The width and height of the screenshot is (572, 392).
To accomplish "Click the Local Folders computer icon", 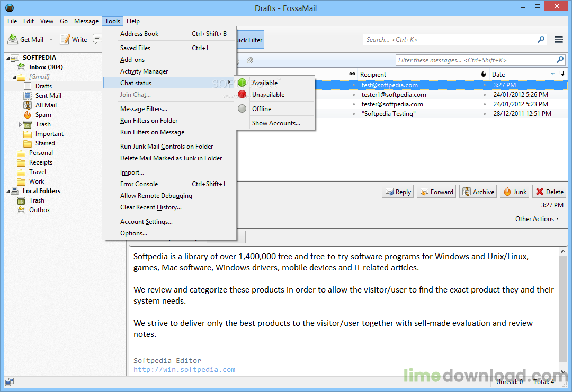I will (15, 190).
